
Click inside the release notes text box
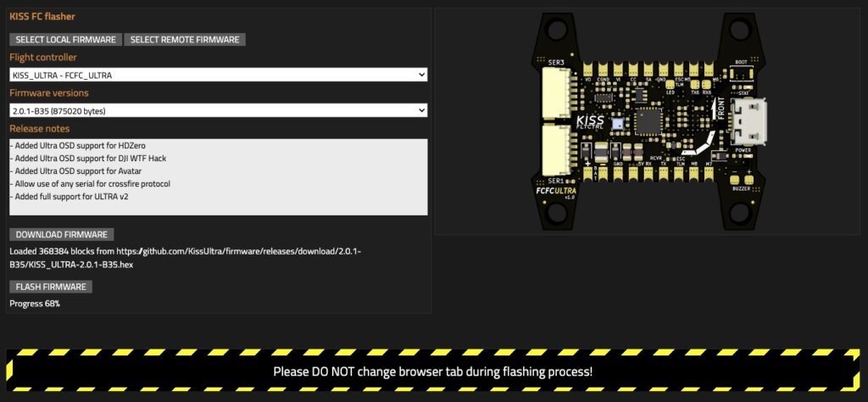coord(218,176)
